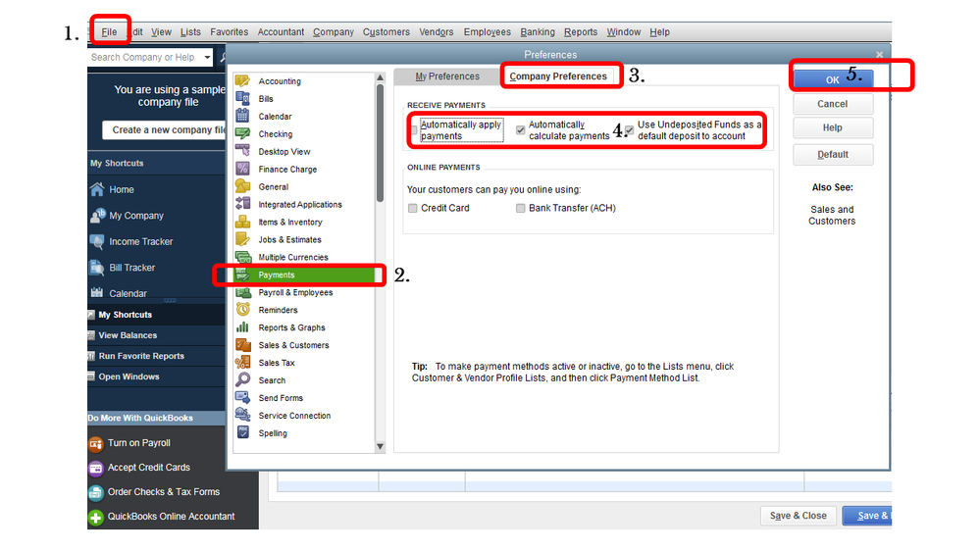Screen dimensions: 980x551
Task: Open the File menu
Action: 109,31
